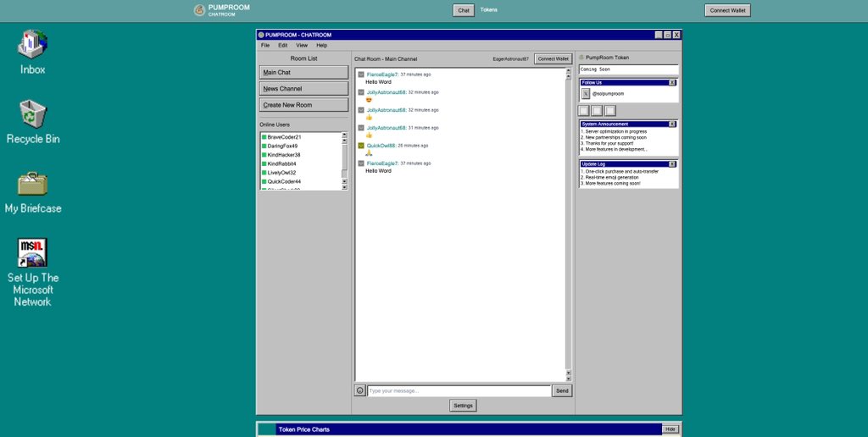Click QuickOwl88's green avatar icon
The image size is (868, 437).
[361, 146]
